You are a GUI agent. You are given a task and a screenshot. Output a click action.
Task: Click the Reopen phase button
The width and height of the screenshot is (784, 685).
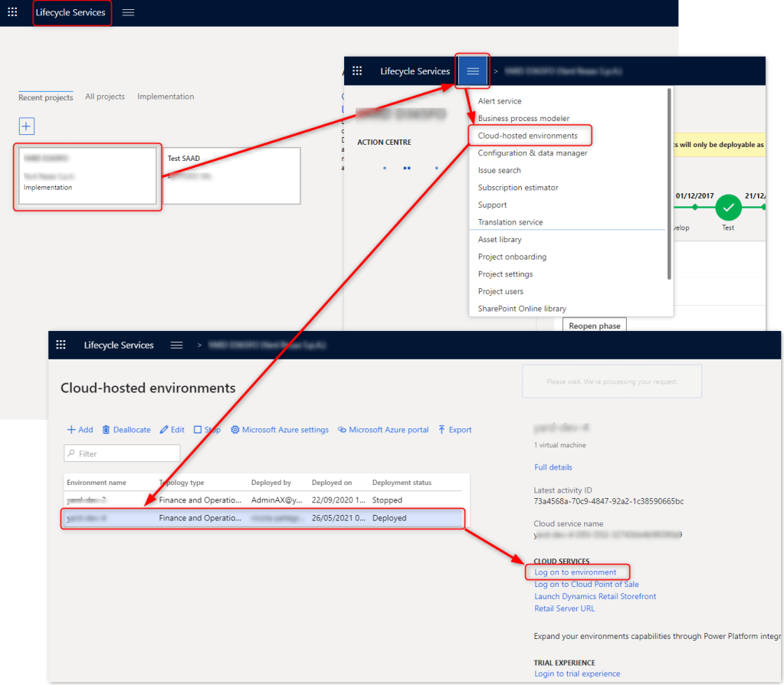pyautogui.click(x=594, y=326)
